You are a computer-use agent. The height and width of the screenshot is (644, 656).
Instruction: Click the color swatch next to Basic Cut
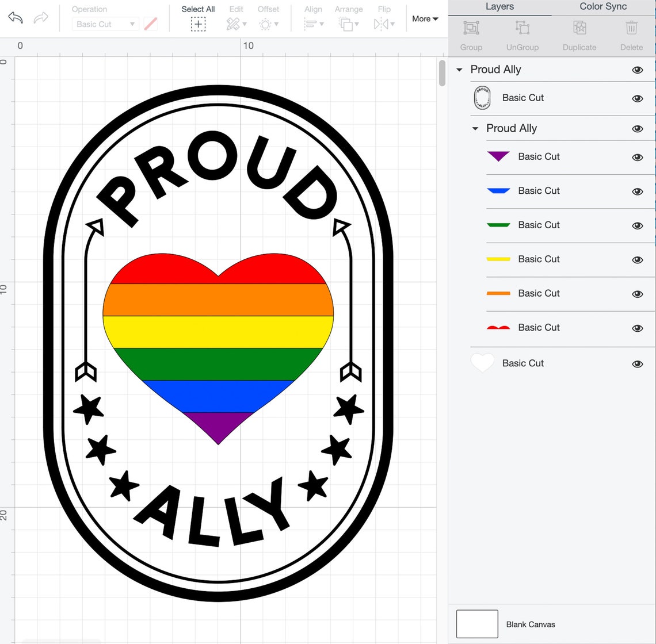pos(151,24)
